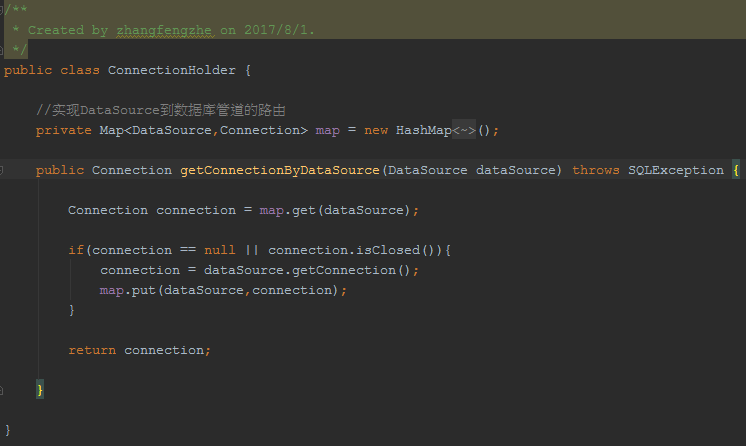Click the method's closing fold marker
Screen dimensions: 746x446
1,390
